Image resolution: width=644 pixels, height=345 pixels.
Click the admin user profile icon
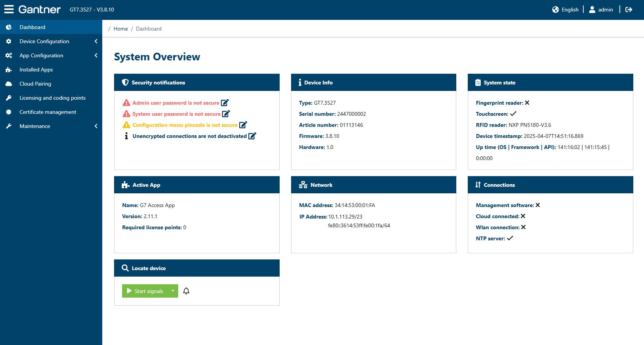[x=592, y=10]
